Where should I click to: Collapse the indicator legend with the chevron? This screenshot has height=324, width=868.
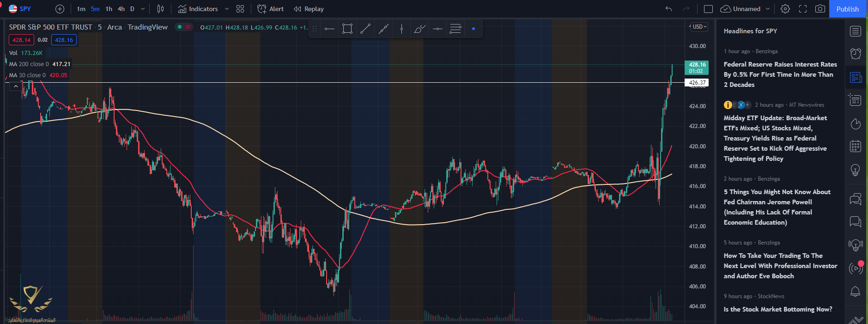(x=16, y=86)
